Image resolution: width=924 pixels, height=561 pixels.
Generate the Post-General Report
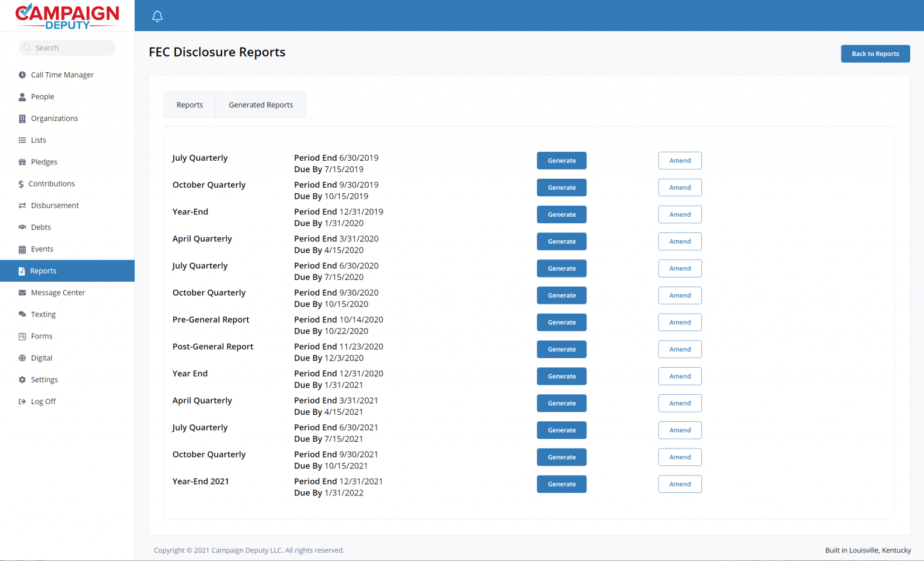(x=562, y=350)
